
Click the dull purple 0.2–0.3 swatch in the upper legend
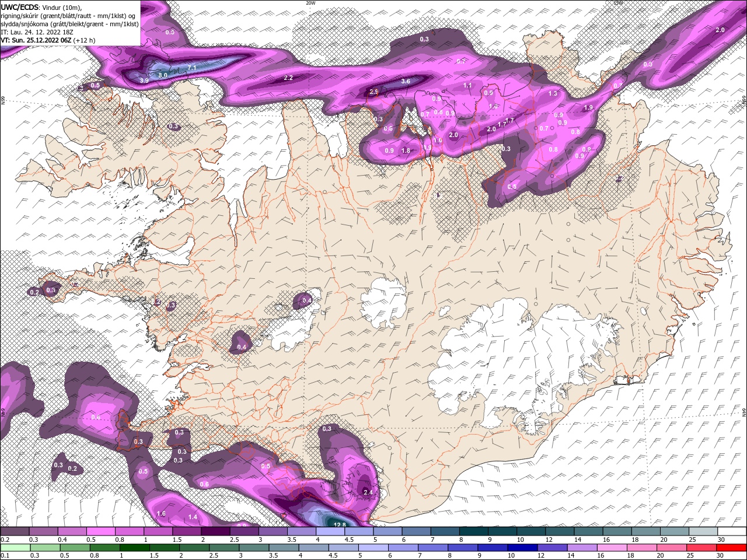click(15, 531)
